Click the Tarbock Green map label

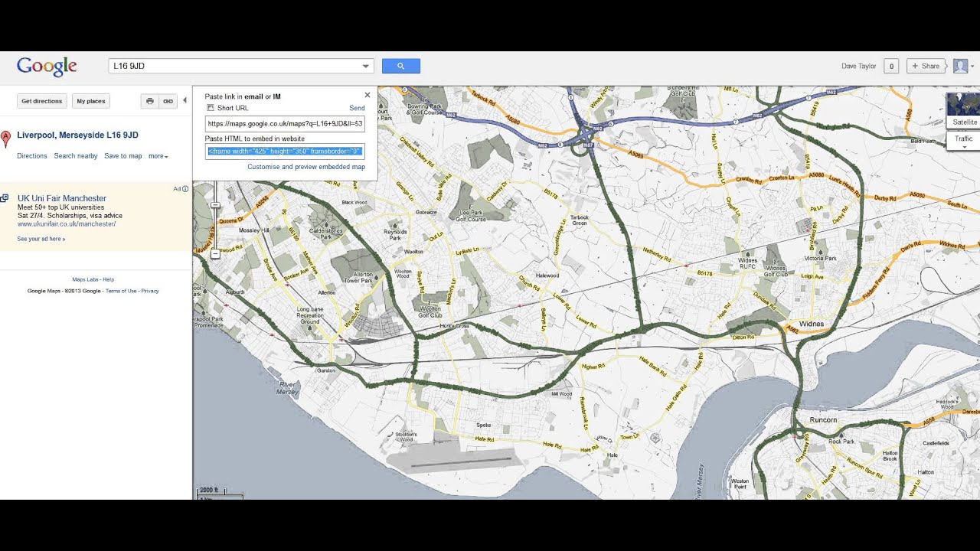coord(580,220)
